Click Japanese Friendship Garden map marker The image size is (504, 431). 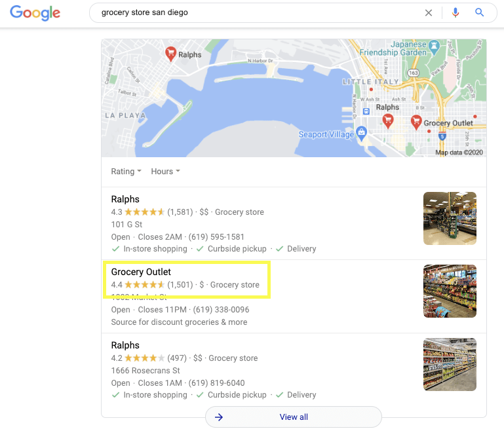pyautogui.click(x=435, y=47)
